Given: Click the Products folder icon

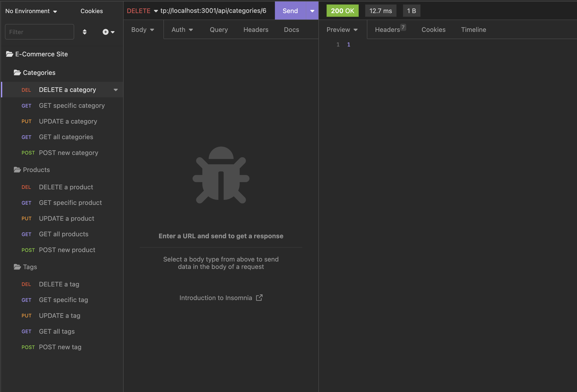Looking at the screenshot, I should [x=17, y=170].
